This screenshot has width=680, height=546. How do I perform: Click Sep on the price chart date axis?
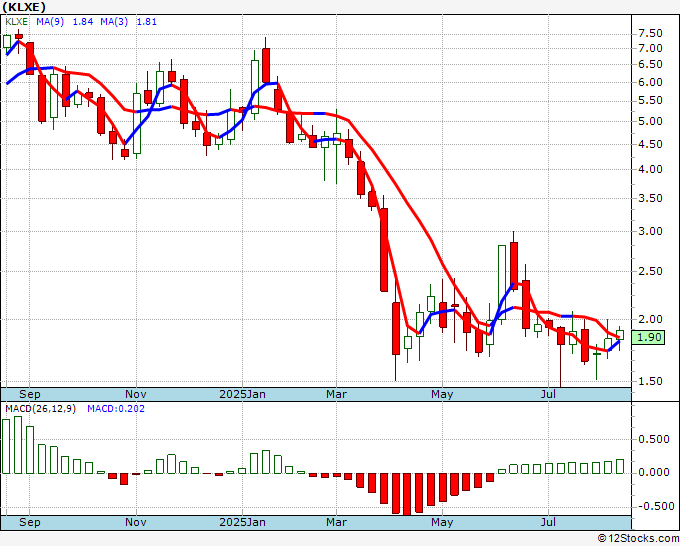29,394
